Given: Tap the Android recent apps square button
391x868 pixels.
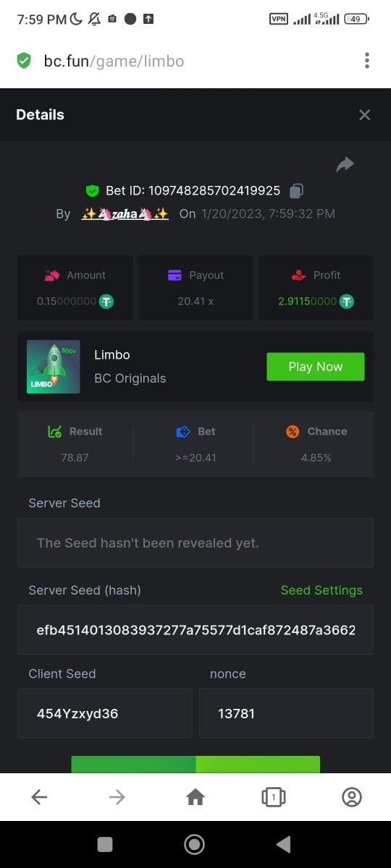Looking at the screenshot, I should [105, 844].
